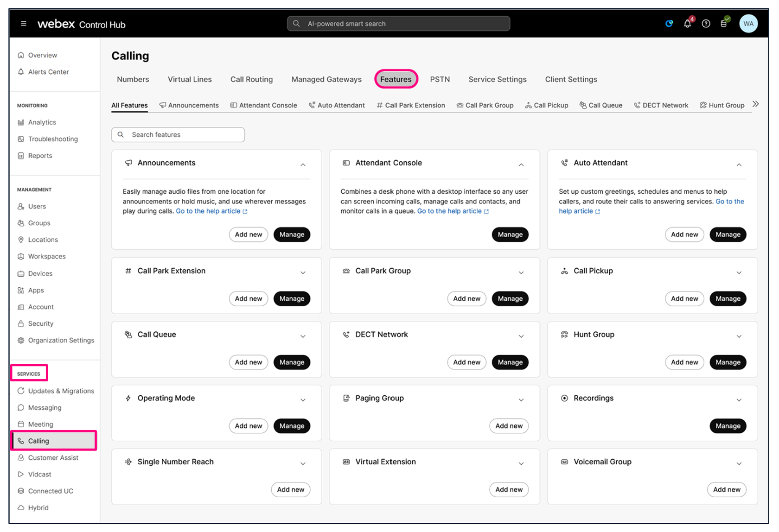Image resolution: width=779 pixels, height=532 pixels.
Task: Open the notifications bell
Action: pyautogui.click(x=688, y=24)
